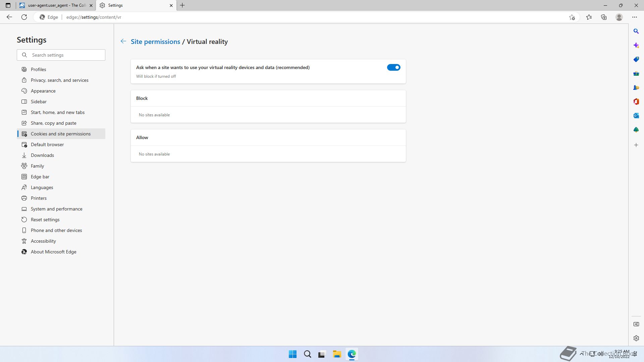This screenshot has width=644, height=362.
Task: Open File Explorer from the taskbar
Action: pyautogui.click(x=337, y=354)
